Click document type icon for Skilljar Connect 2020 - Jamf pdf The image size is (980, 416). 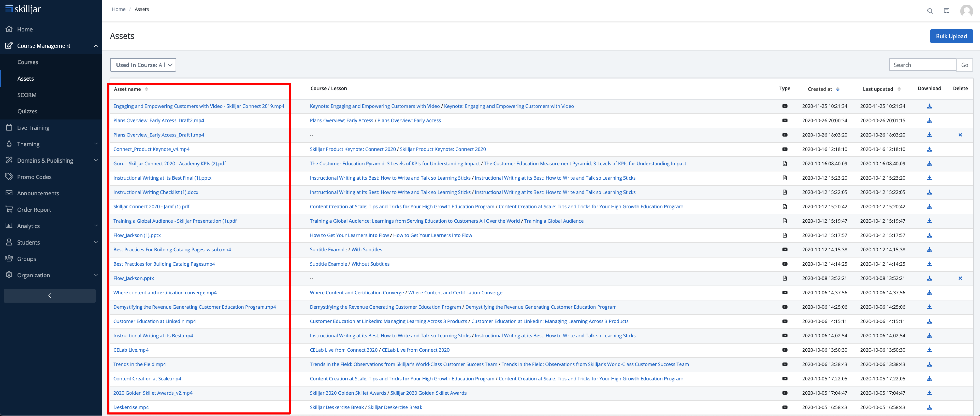[x=784, y=207]
